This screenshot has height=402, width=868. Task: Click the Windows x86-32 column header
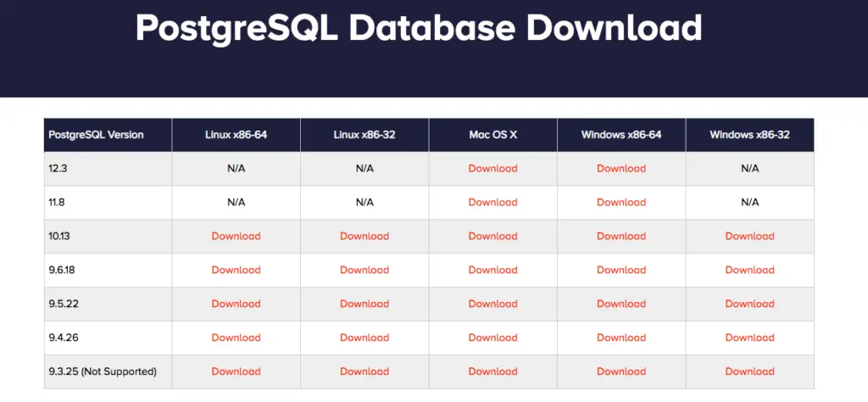749,135
